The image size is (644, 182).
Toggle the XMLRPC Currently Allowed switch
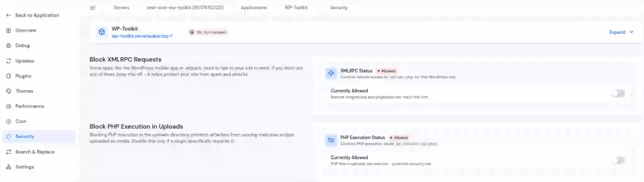[x=618, y=93]
